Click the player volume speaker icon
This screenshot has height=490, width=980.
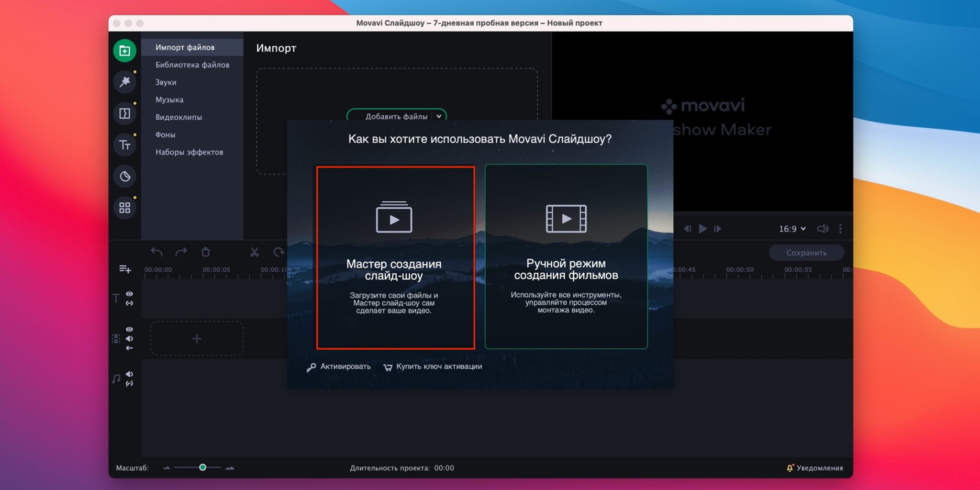coord(823,229)
